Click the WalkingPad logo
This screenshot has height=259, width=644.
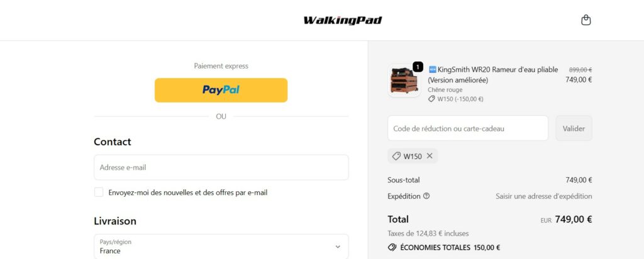[343, 20]
